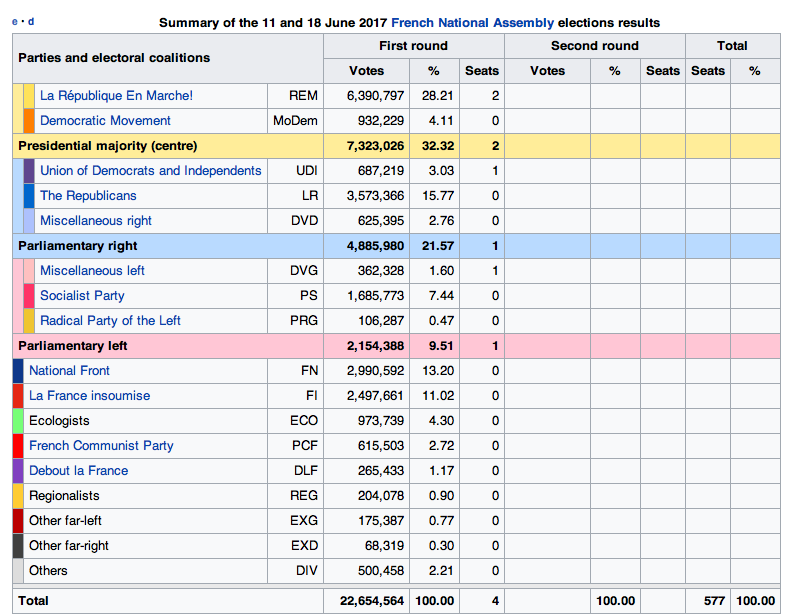Click the 'Other far-left' row name
Image resolution: width=797 pixels, height=614 pixels.
[65, 520]
